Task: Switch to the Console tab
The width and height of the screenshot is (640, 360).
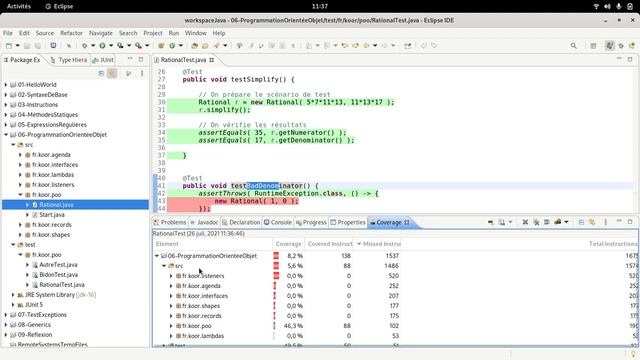Action: [278, 222]
